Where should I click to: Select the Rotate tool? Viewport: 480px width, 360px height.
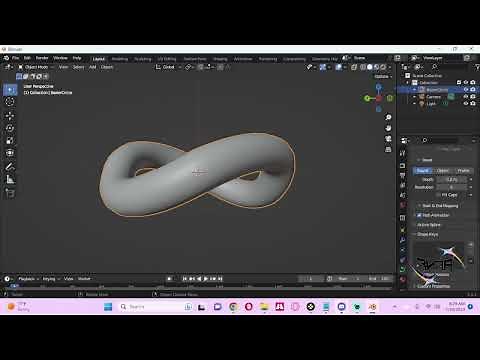pos(10,128)
